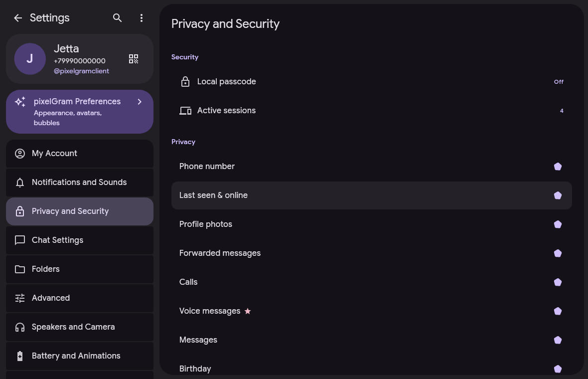Select Privacy and Security in sidebar
Screen dimensions: 588x379
pos(80,211)
